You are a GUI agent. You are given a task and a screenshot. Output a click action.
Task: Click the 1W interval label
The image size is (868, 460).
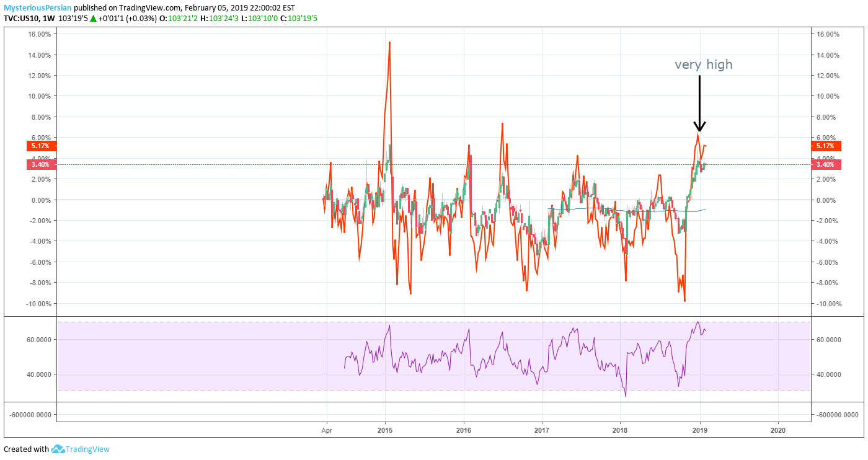pos(50,19)
